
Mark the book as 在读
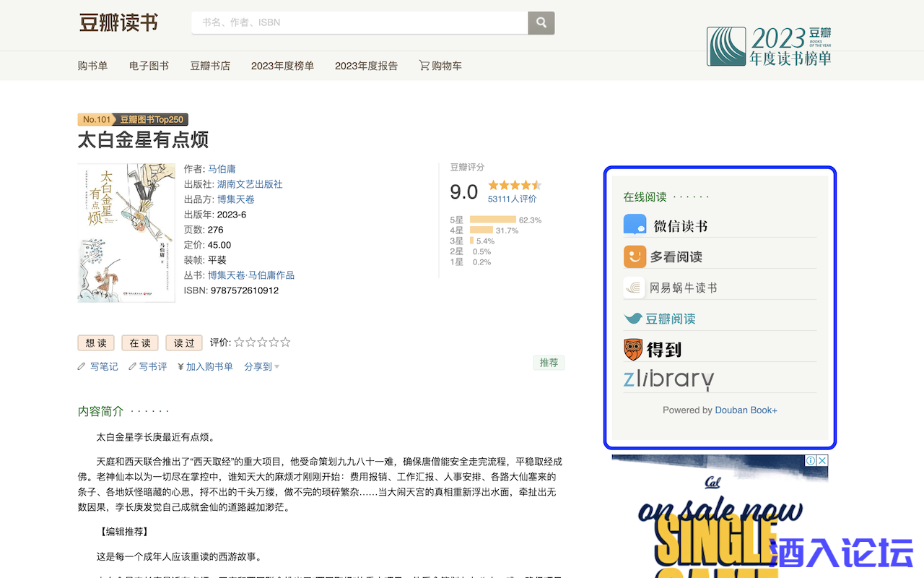tap(139, 342)
